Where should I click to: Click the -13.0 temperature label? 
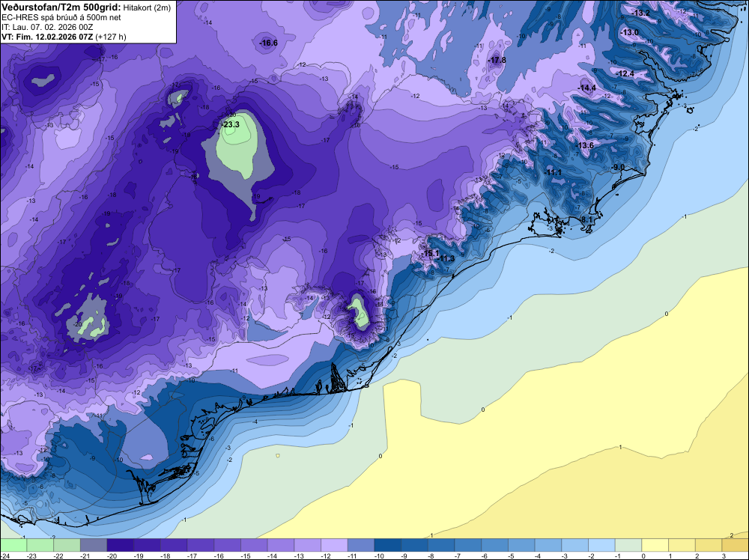coord(630,32)
